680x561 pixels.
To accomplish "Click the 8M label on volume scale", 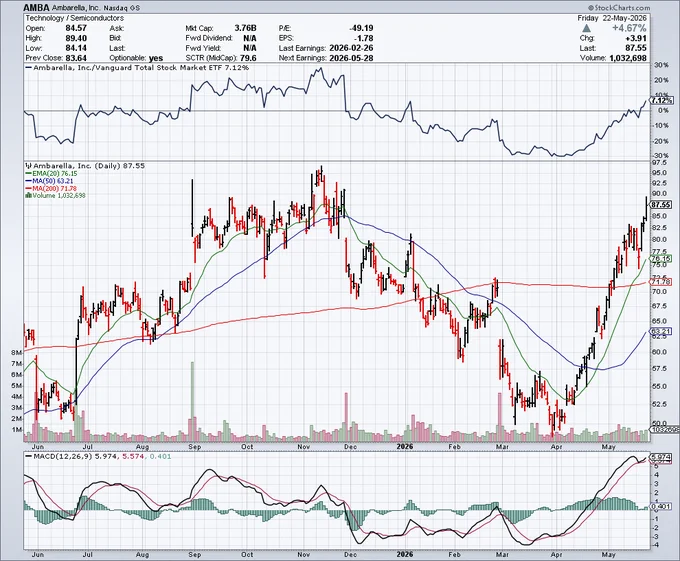I will [16, 353].
